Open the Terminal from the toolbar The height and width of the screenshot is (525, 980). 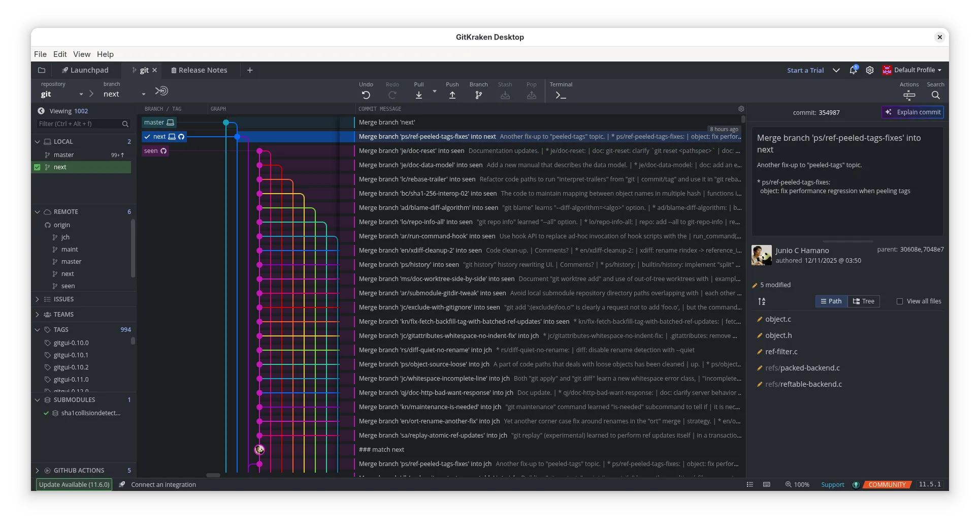coord(561,95)
